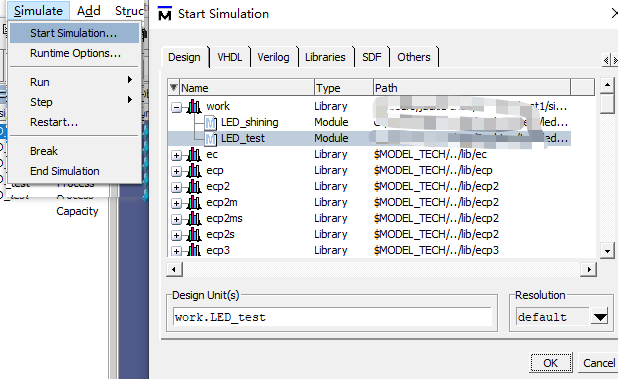Click the ec library icon

[x=194, y=154]
